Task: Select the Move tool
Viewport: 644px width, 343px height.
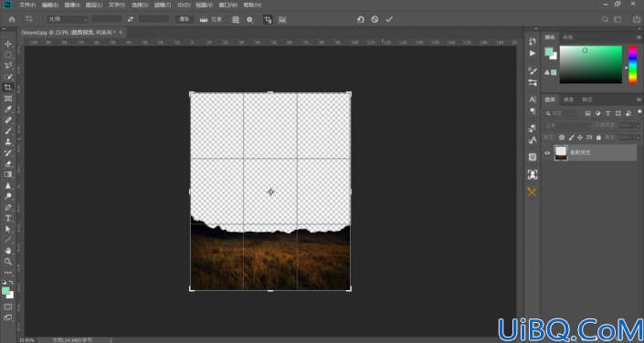Action: [x=8, y=44]
